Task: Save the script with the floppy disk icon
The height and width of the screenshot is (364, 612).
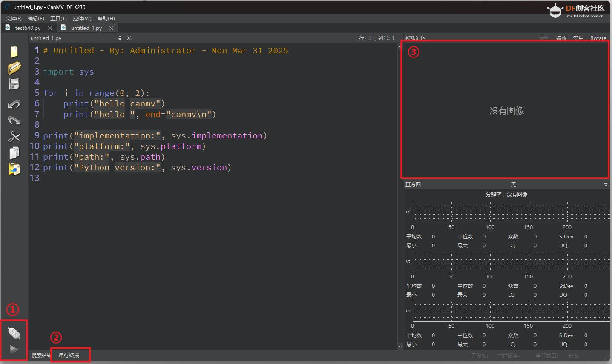Action: pos(14,84)
